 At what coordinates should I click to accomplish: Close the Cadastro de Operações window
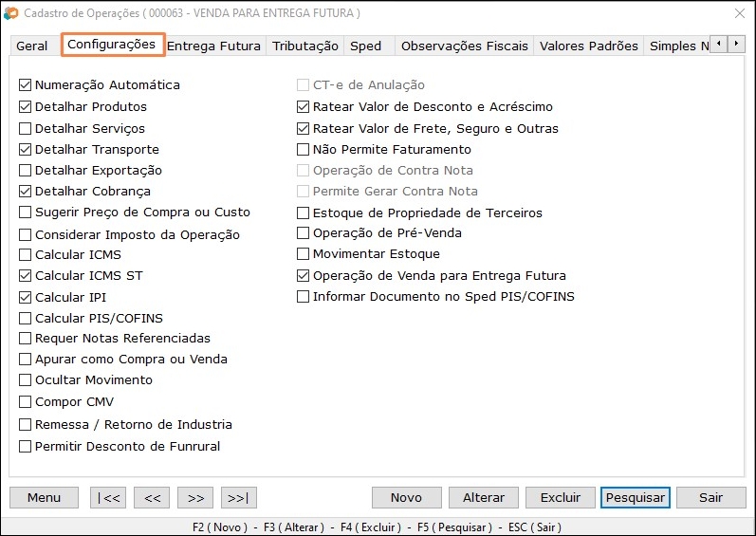[740, 13]
